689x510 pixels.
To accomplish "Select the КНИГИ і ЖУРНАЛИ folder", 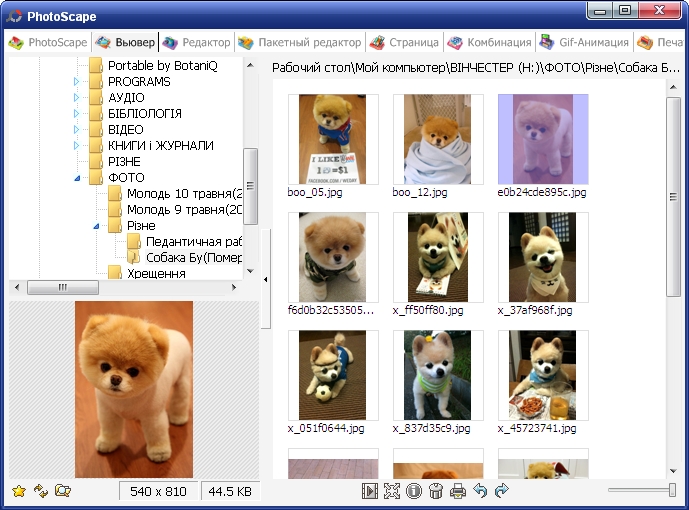I will pyautogui.click(x=161, y=145).
